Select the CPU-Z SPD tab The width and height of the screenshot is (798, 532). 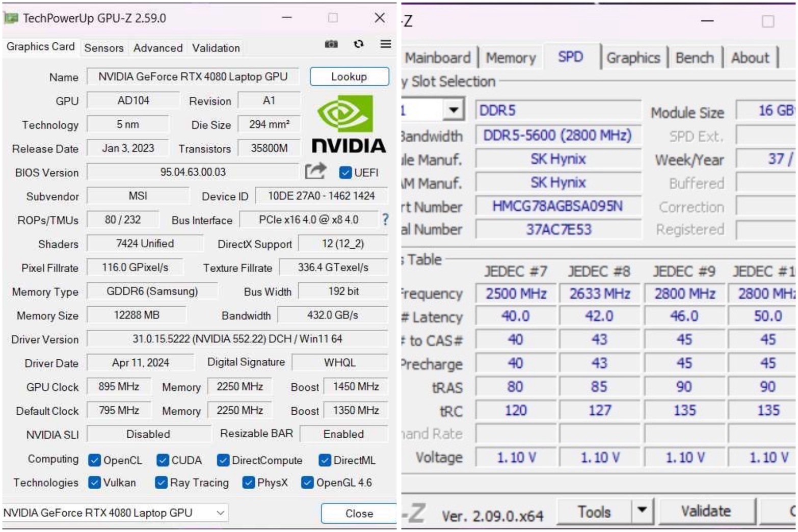click(x=570, y=56)
